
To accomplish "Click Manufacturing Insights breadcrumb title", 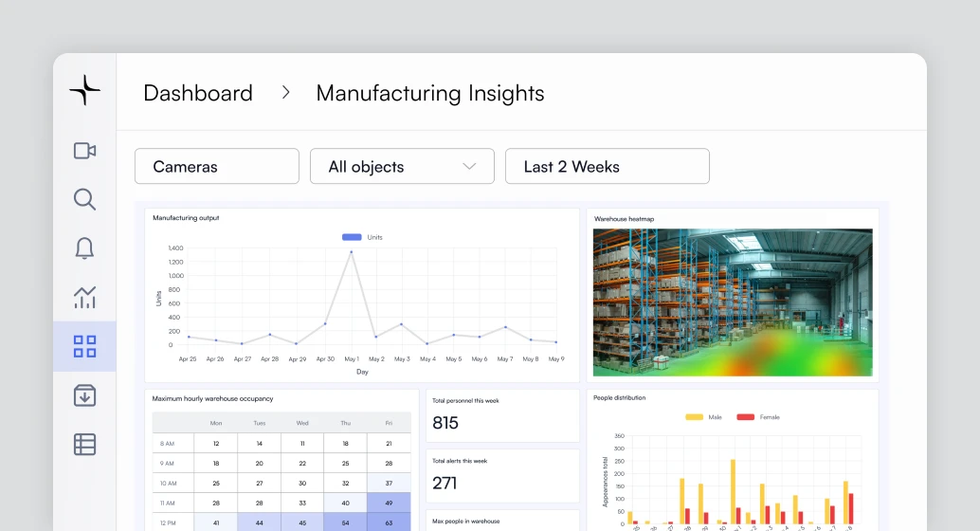I will 430,93.
